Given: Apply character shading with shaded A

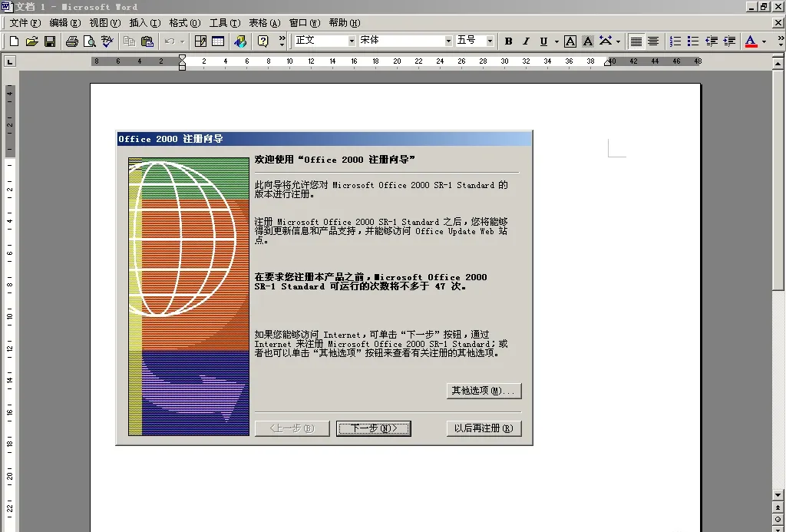Looking at the screenshot, I should [587, 41].
